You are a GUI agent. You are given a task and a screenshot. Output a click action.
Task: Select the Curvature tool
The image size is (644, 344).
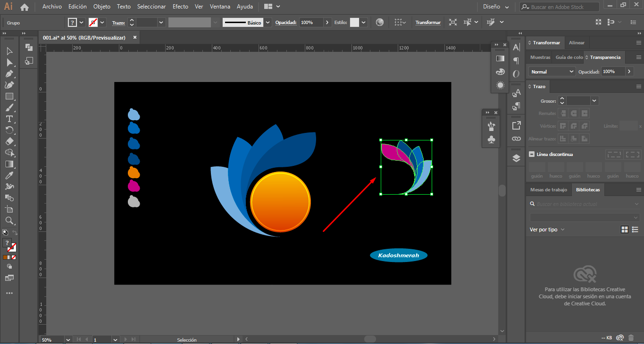pos(9,85)
